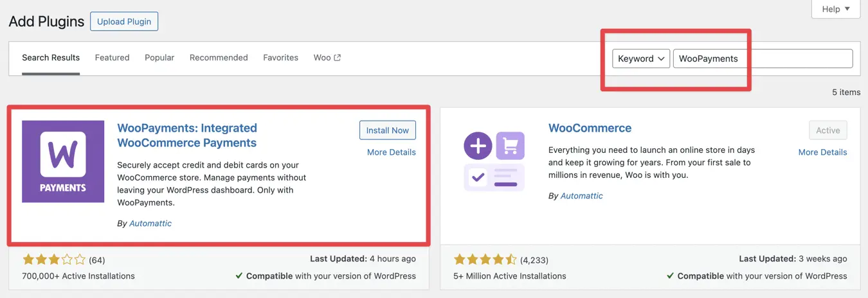Viewport: 868px width, 298px height.
Task: Select the Recommended tab
Action: click(x=219, y=58)
